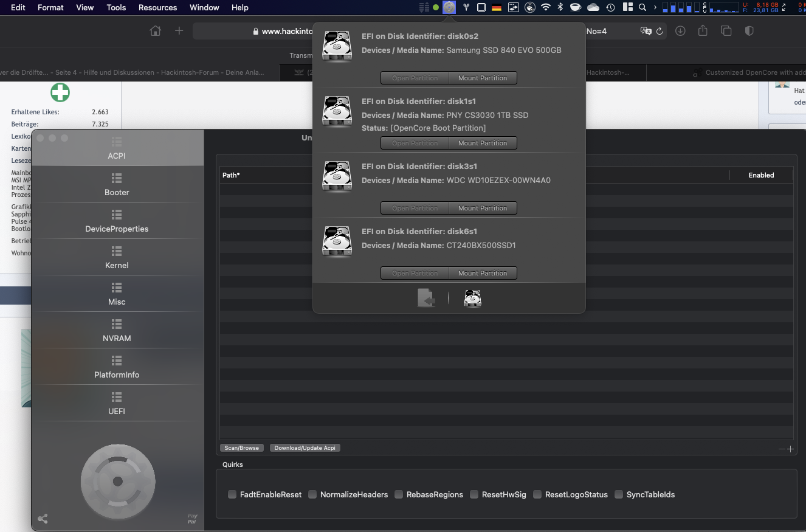This screenshot has width=806, height=532.
Task: Mount Partition for Samsung SSD 840 EVO
Action: pyautogui.click(x=483, y=78)
